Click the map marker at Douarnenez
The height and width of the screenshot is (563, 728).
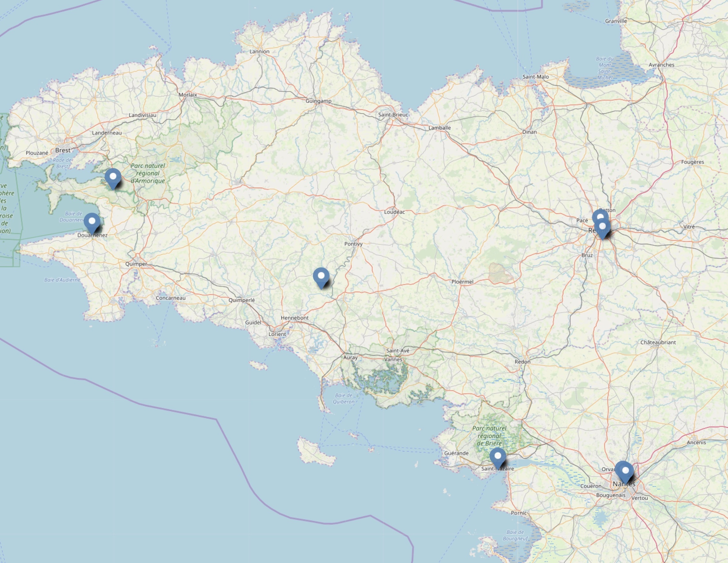pyautogui.click(x=92, y=222)
